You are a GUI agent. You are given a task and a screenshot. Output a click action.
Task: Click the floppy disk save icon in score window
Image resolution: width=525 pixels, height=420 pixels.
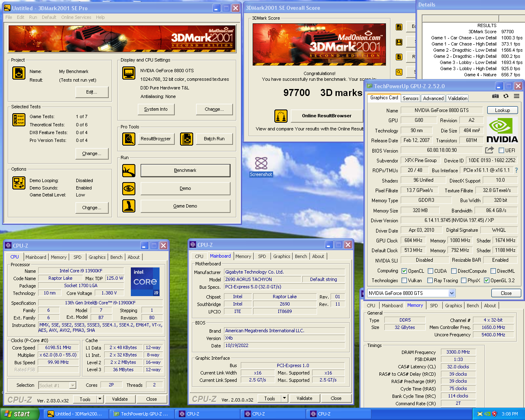coord(399,42)
